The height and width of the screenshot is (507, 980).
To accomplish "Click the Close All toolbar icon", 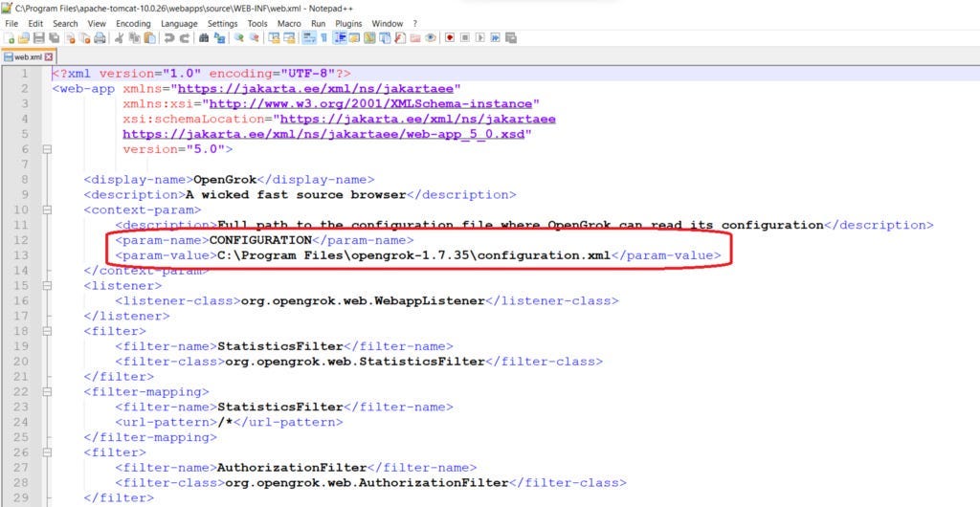I will [x=84, y=38].
